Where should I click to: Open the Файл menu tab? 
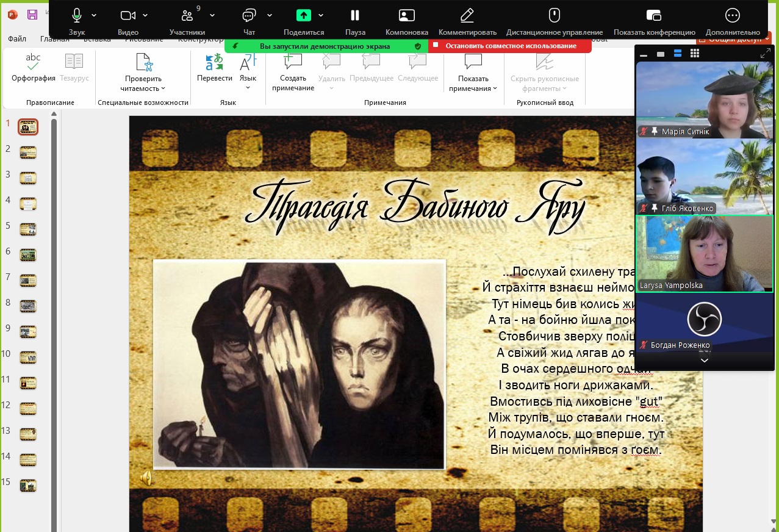click(17, 40)
